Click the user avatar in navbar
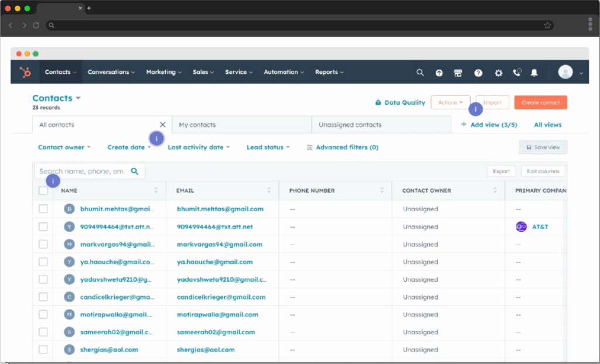The width and height of the screenshot is (600, 364). (565, 72)
